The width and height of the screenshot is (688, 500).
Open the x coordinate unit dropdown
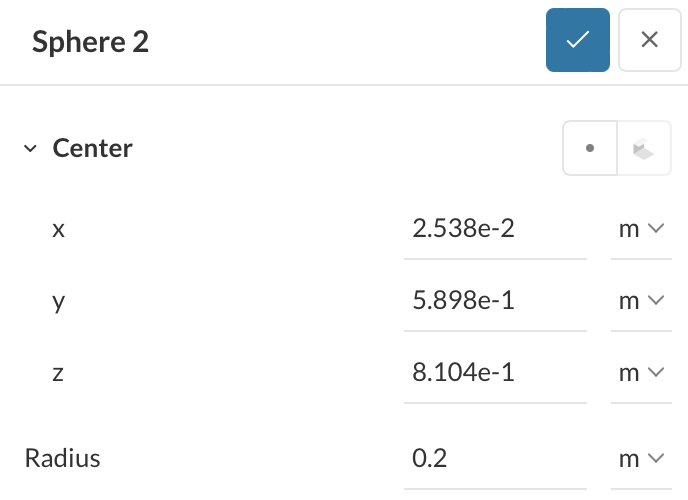pos(641,229)
